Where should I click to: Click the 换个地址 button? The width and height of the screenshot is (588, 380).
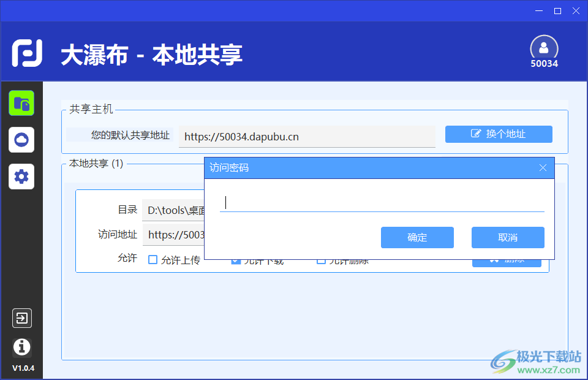tap(499, 134)
